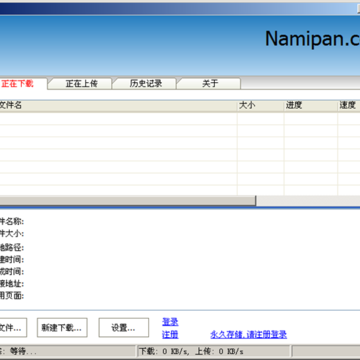Click the 等待... status bar text
Screen dimensions: 360x360
coord(23,351)
